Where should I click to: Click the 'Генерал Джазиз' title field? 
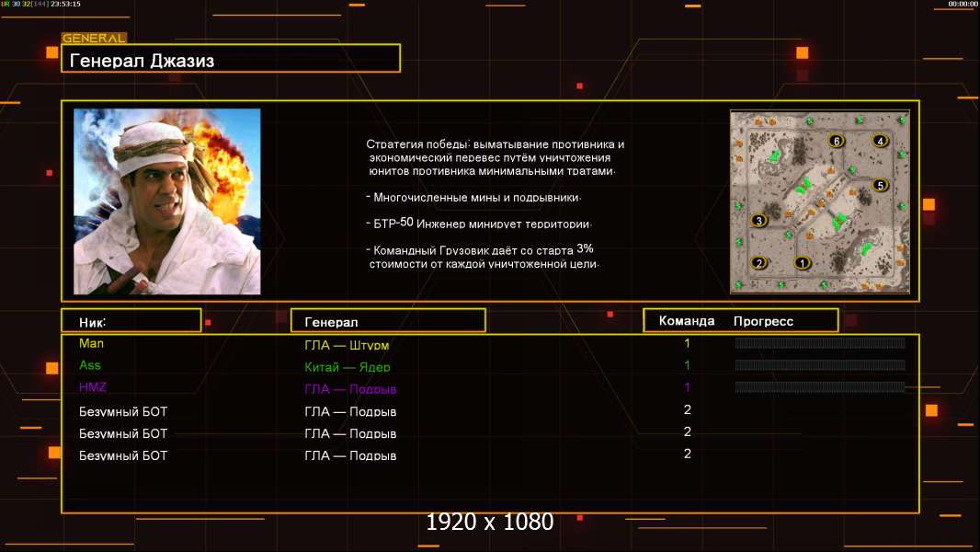click(x=231, y=58)
